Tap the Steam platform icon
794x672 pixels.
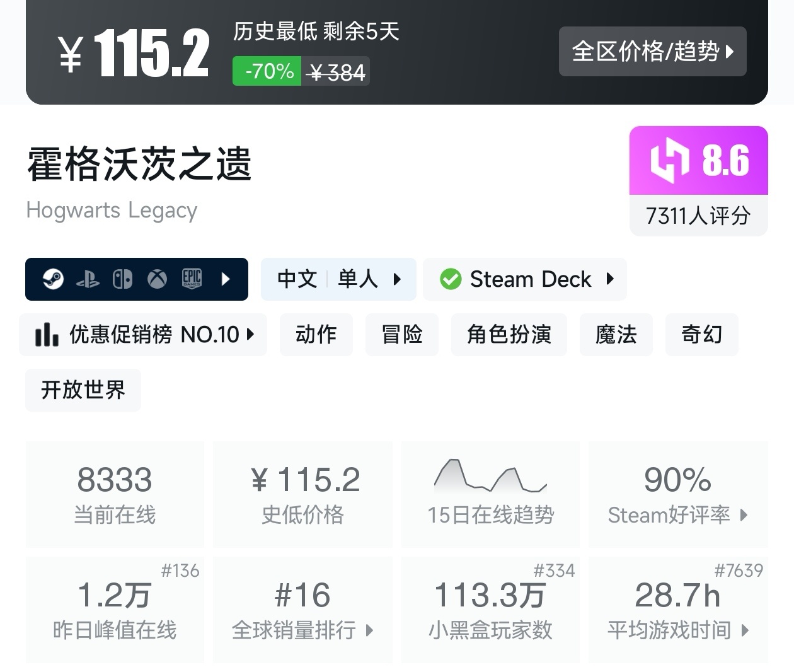[x=53, y=279]
